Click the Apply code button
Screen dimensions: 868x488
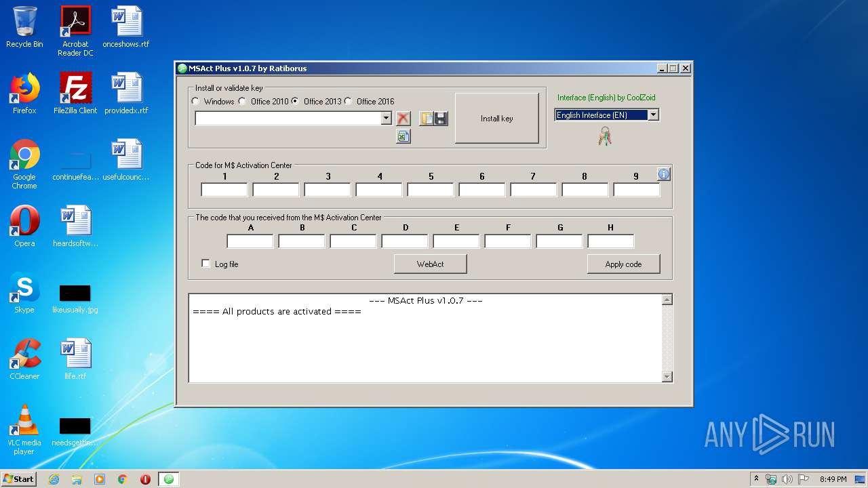(623, 264)
